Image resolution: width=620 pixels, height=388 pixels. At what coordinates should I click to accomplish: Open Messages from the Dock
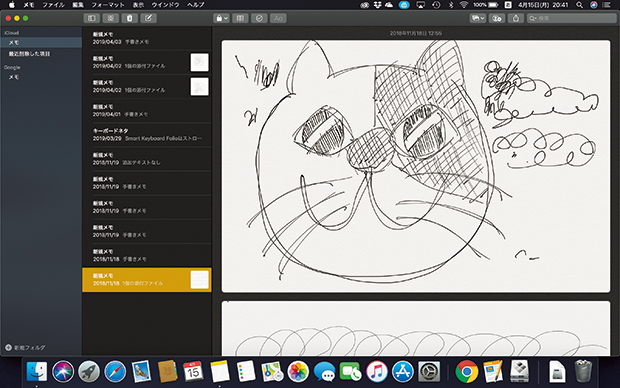[324, 372]
